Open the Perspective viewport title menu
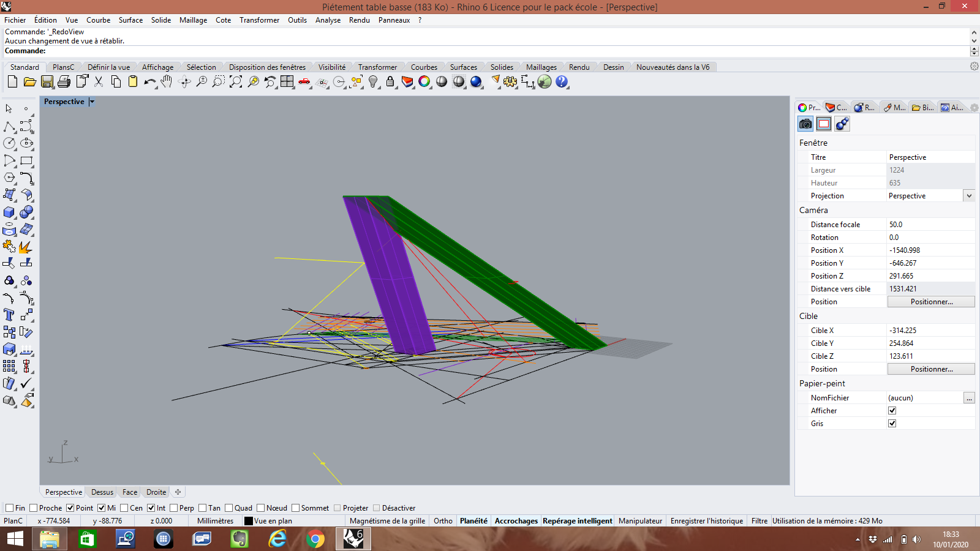This screenshot has width=980, height=551. 91,102
